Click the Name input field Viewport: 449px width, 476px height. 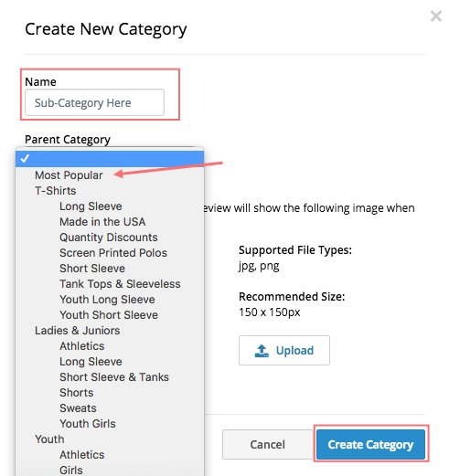point(94,102)
